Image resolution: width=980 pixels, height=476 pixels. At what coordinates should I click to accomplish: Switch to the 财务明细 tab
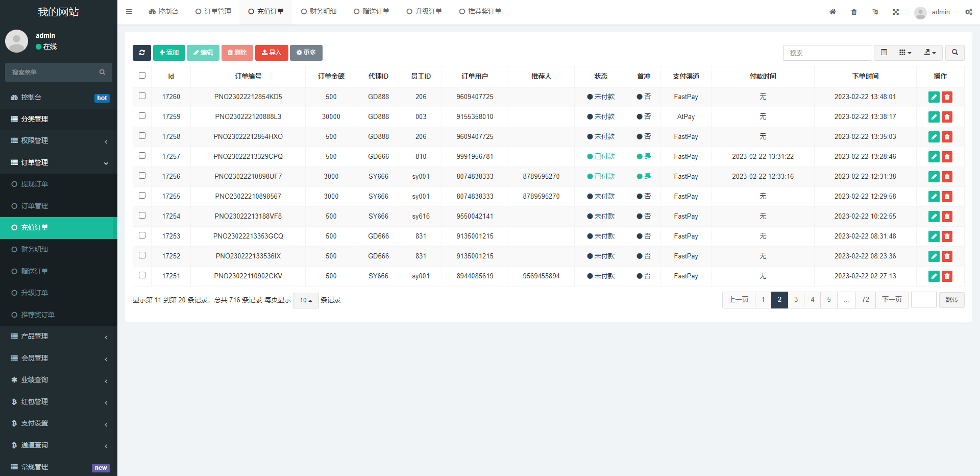[318, 12]
